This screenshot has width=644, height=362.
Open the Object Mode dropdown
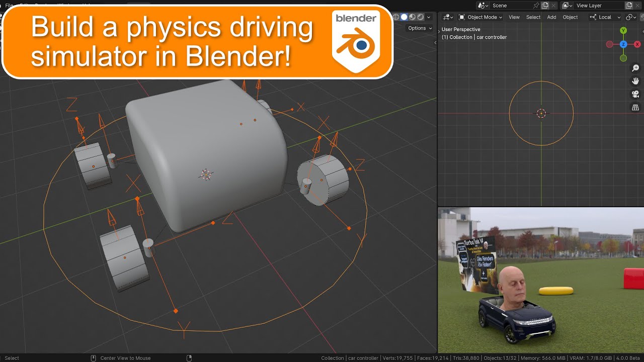(480, 17)
